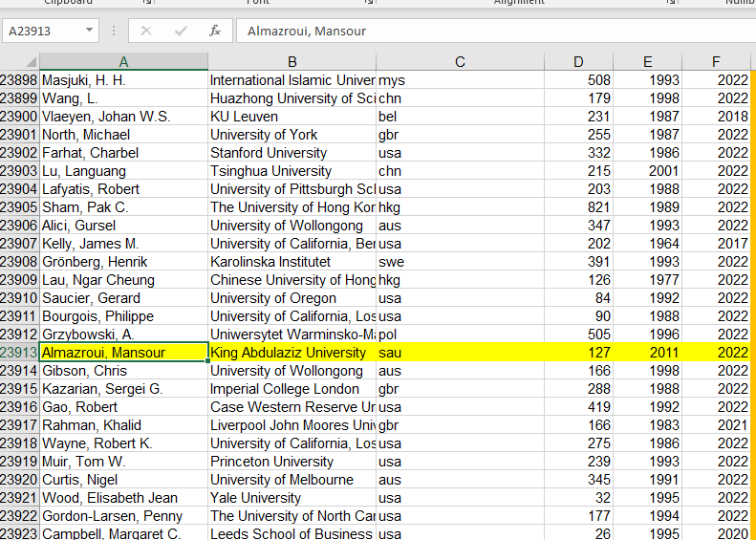Click cell Gordon-Larsen, Penny

(123, 516)
